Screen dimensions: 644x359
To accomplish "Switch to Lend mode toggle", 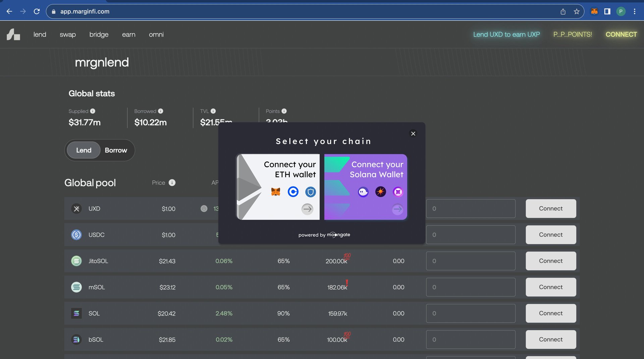I will (x=84, y=150).
